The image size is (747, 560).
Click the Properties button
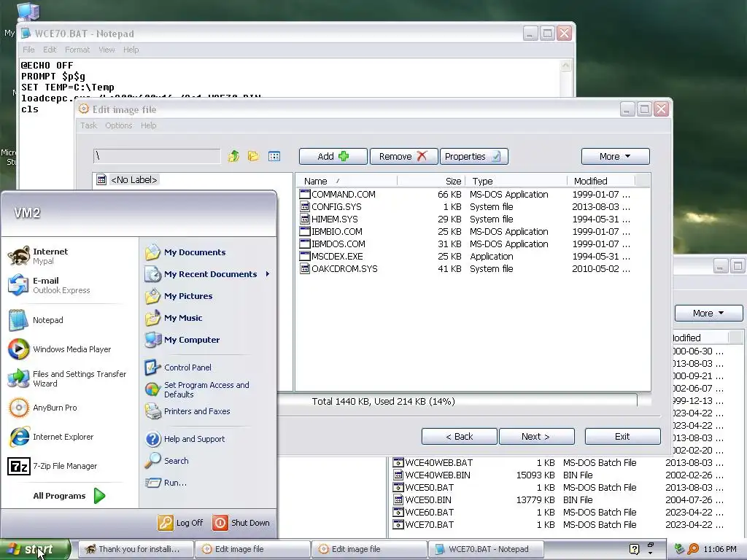tap(474, 156)
